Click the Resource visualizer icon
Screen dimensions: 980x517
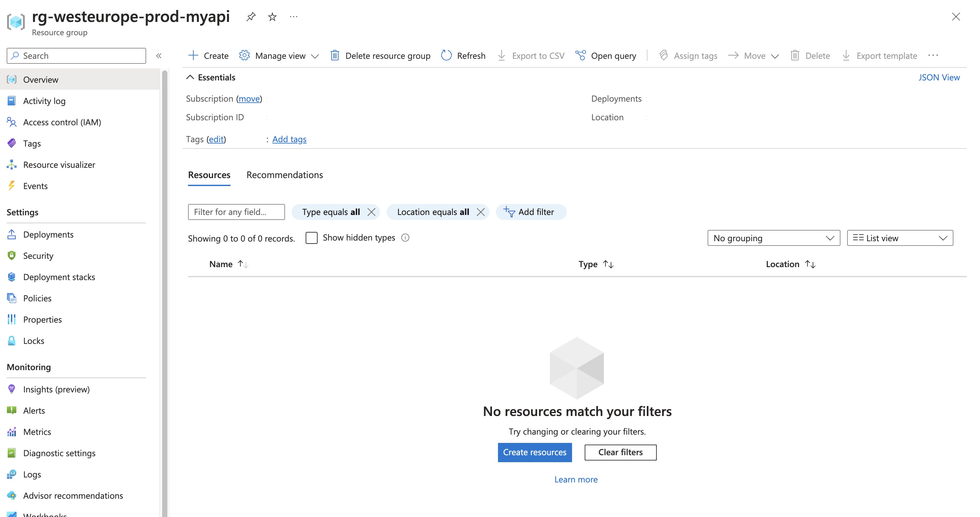(x=11, y=164)
